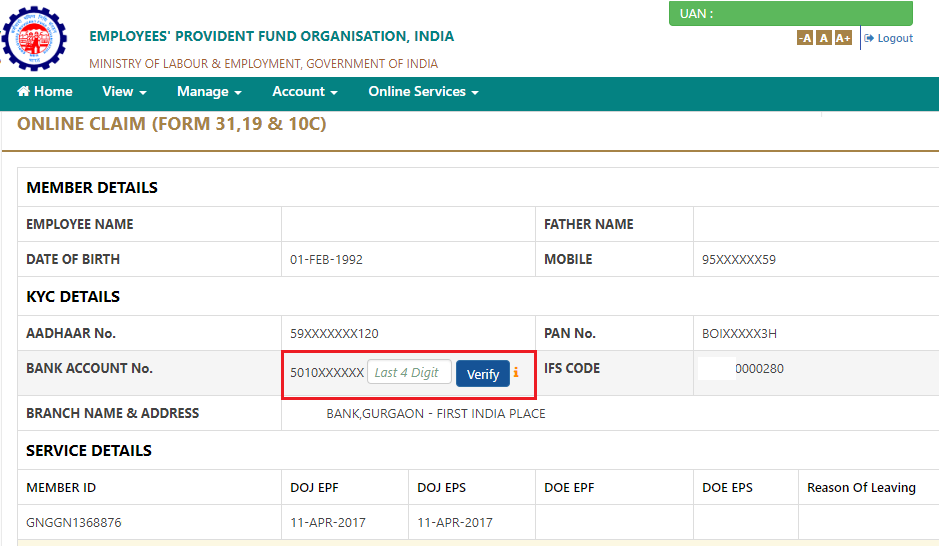Expand the View dropdown menu
Image resolution: width=939 pixels, height=546 pixels.
124,92
